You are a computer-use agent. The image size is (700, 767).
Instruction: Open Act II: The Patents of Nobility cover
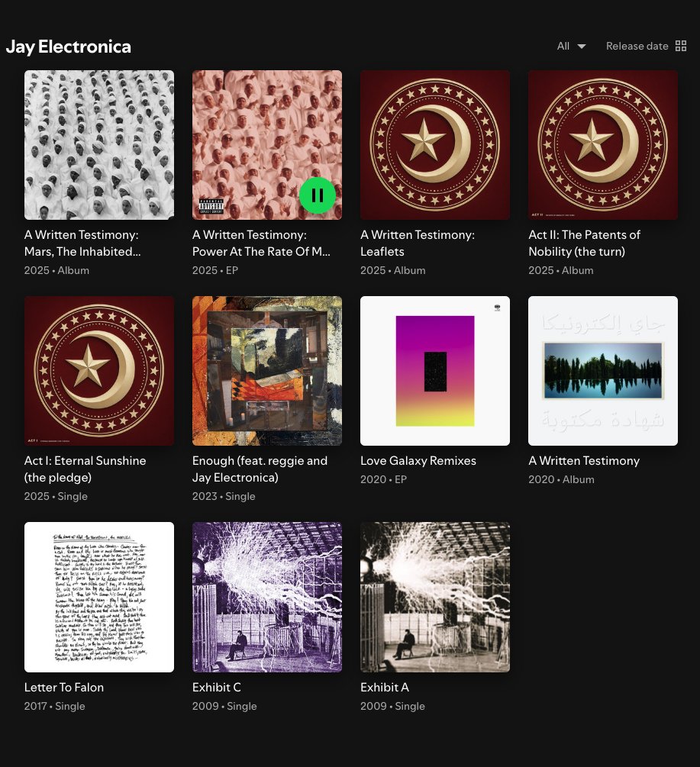[603, 145]
